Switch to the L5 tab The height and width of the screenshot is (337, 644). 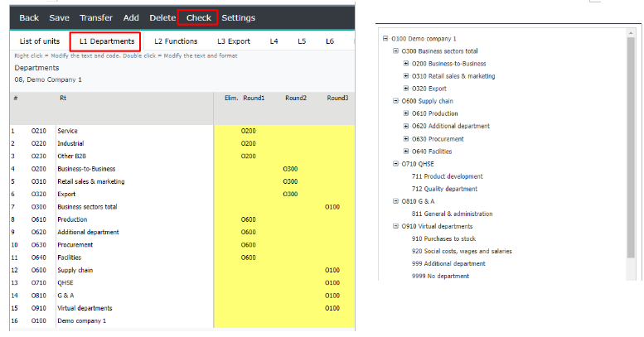click(302, 41)
